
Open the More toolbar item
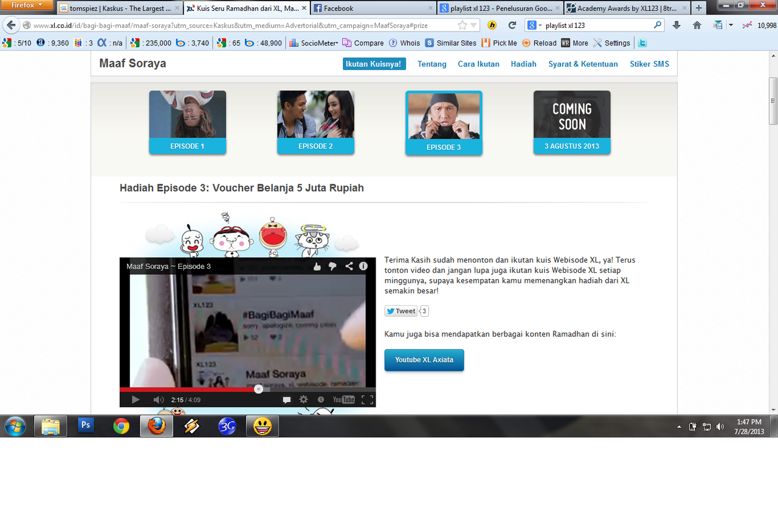click(574, 43)
